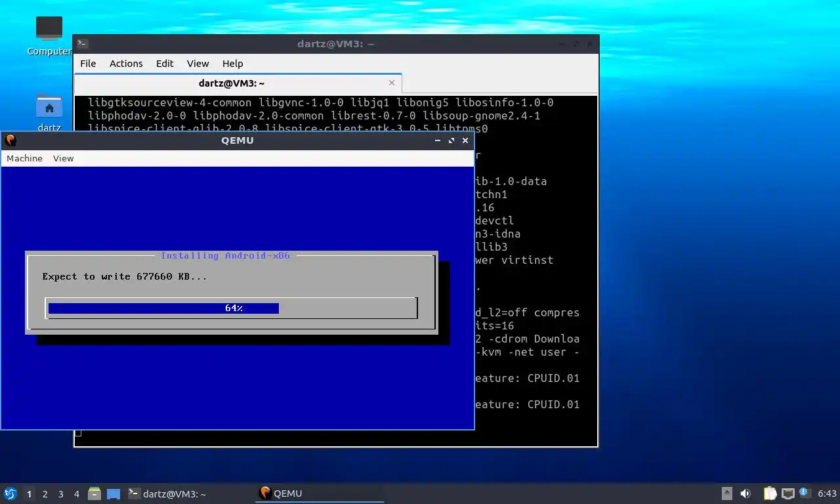Click '2 -cdrom Downloa' text in terminal
The height and width of the screenshot is (504, 840).
coord(527,339)
